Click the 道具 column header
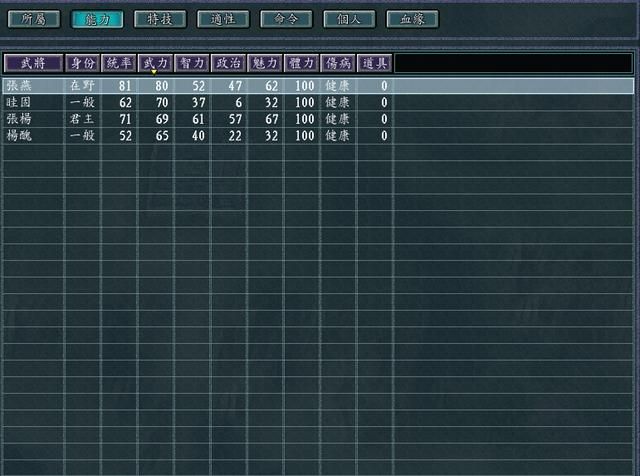 (x=374, y=63)
